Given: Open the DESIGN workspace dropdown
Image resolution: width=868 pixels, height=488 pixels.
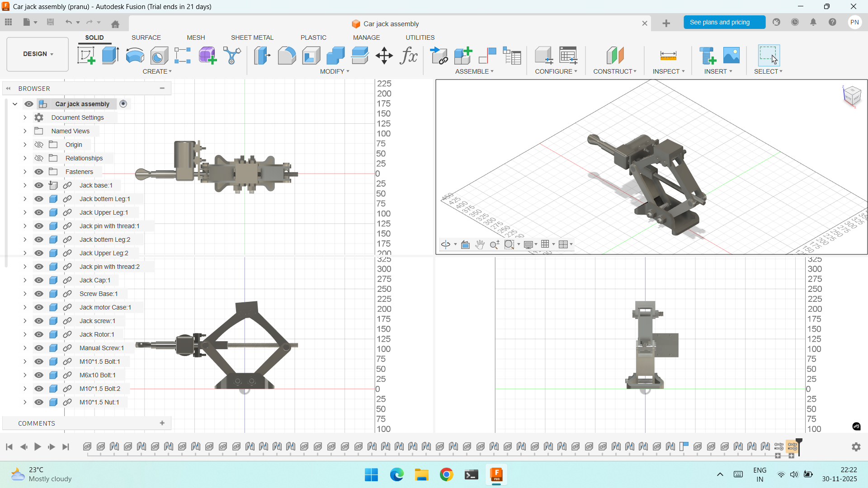Looking at the screenshot, I should (x=38, y=54).
